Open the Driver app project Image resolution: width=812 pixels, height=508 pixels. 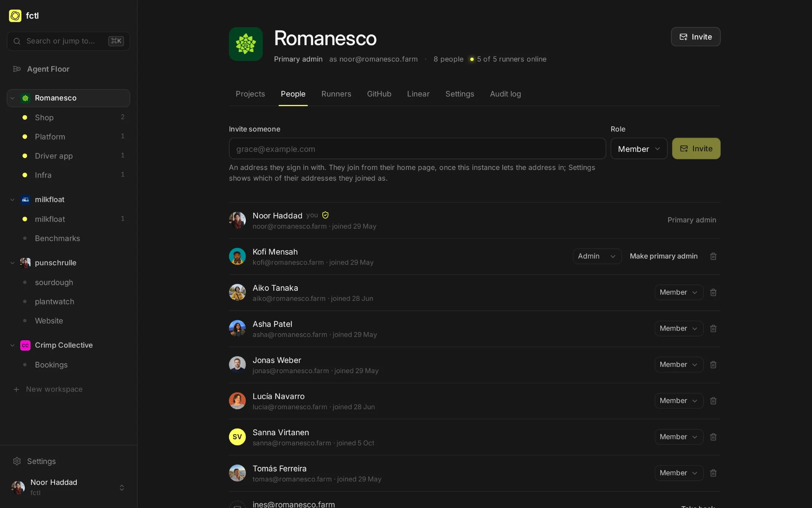(x=68, y=156)
